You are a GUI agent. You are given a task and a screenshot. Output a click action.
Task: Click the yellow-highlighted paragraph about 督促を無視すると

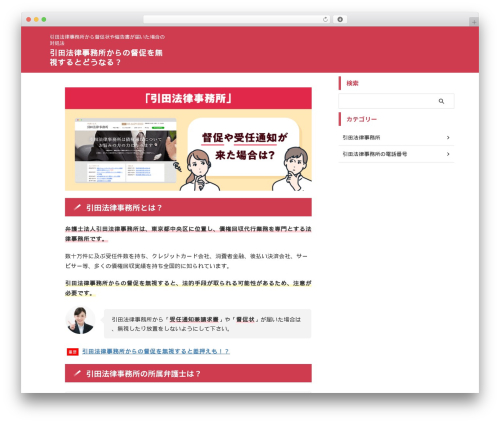pyautogui.click(x=188, y=288)
